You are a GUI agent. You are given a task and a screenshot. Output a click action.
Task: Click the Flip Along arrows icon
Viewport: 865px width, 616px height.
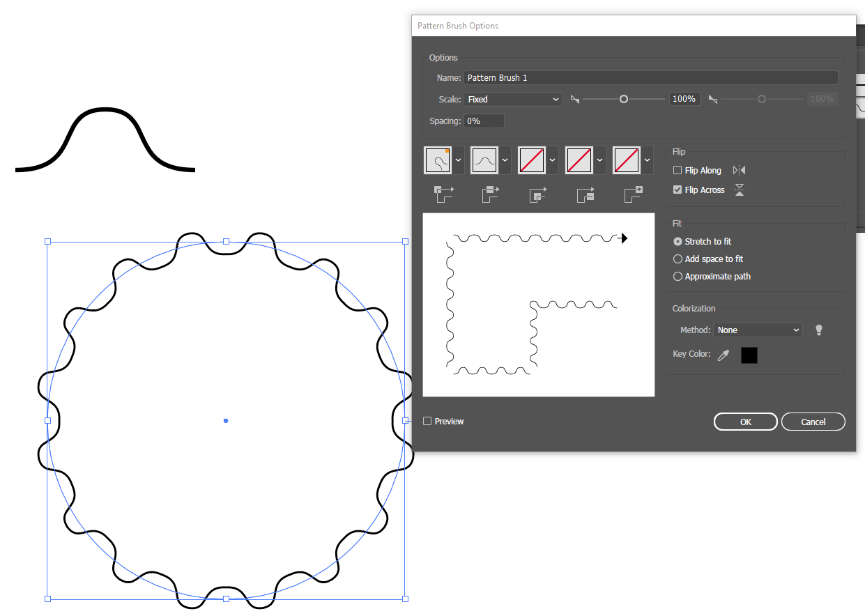[x=738, y=169]
